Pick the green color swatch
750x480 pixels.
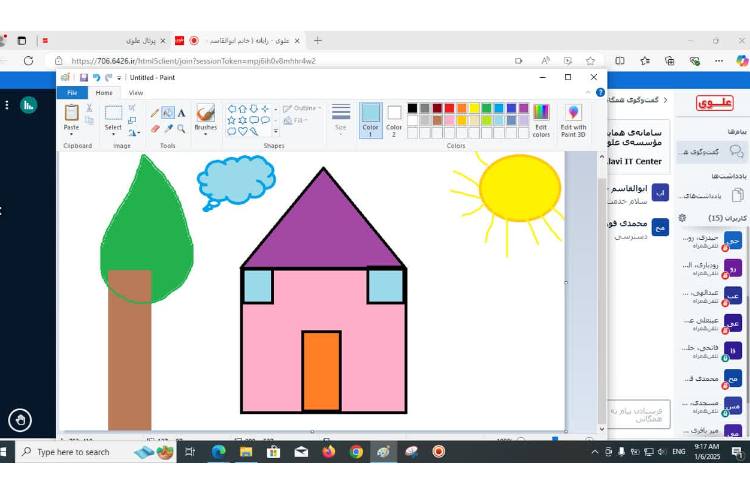pos(486,109)
